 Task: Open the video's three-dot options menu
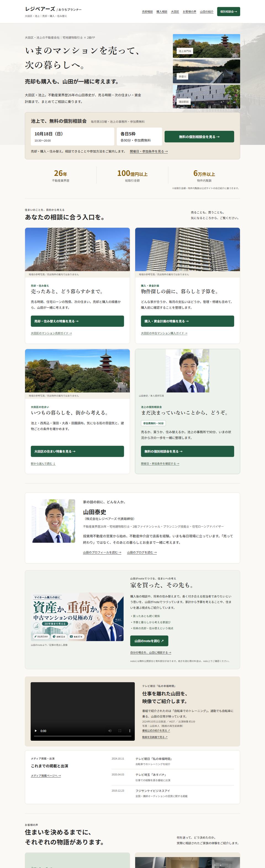(130, 731)
